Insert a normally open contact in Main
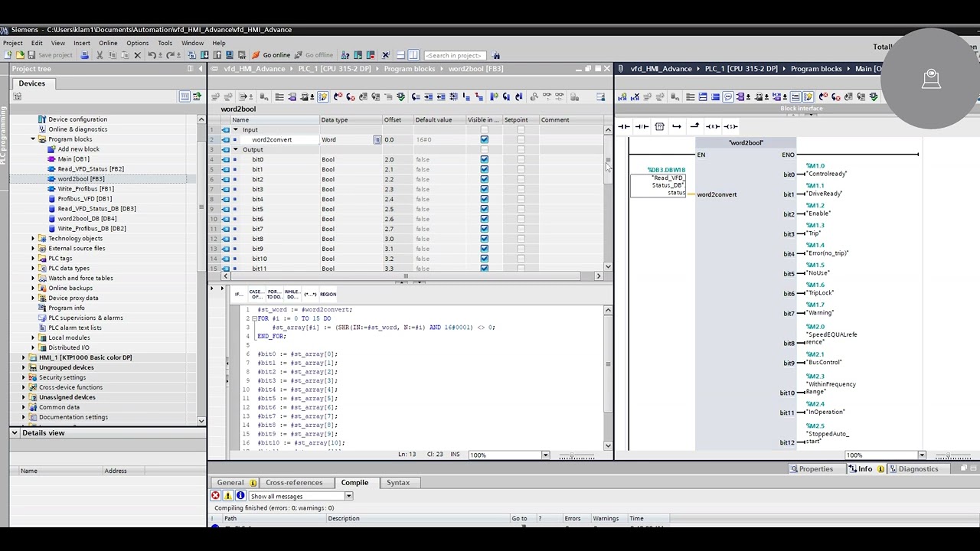 624,126
